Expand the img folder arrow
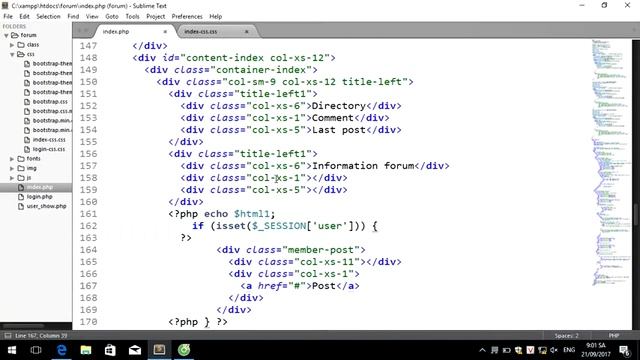 12,168
